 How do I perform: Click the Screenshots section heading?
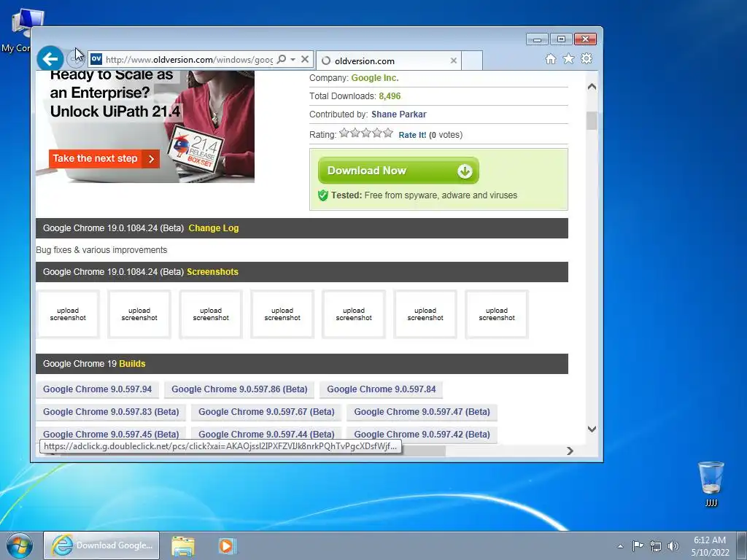coord(212,272)
